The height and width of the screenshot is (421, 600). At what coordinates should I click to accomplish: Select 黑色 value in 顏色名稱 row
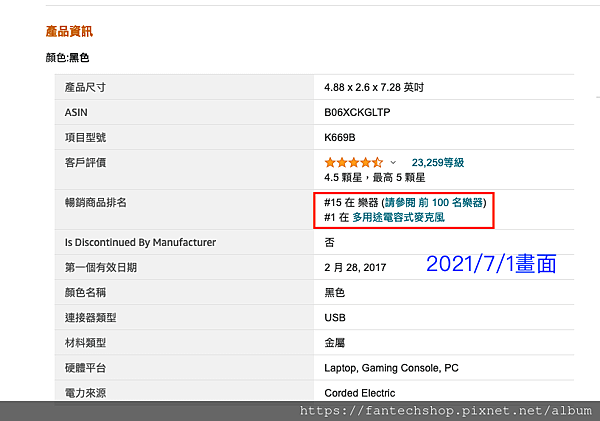point(334,293)
